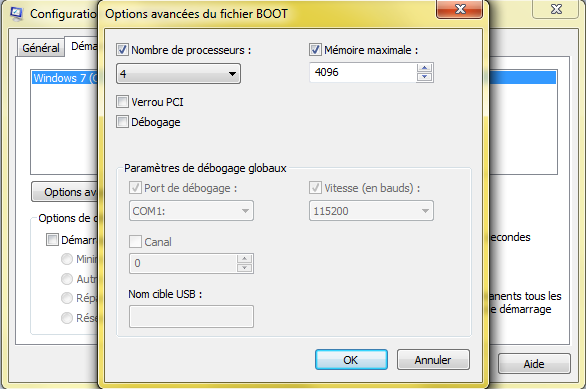Close the Configuration window behind the dialog
Image resolution: width=586 pixels, height=389 pixels.
coord(556,9)
